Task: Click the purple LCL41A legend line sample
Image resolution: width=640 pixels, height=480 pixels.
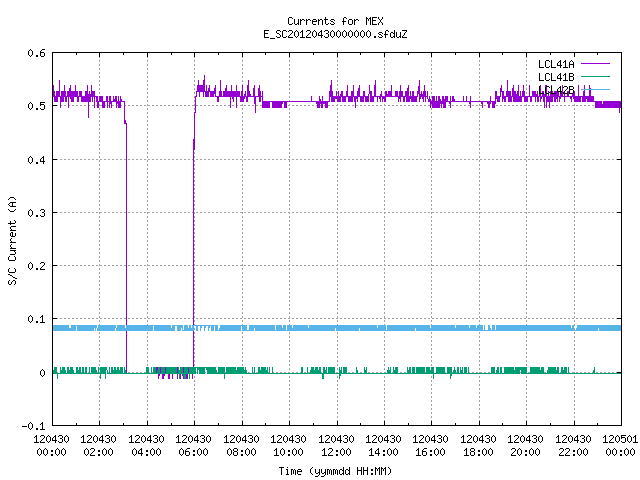Action: 596,64
